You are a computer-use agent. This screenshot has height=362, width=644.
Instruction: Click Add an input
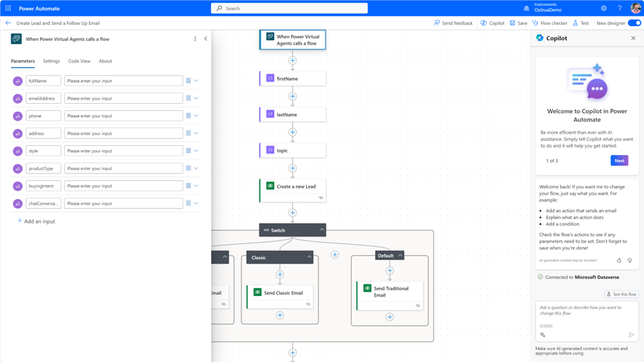coord(36,221)
